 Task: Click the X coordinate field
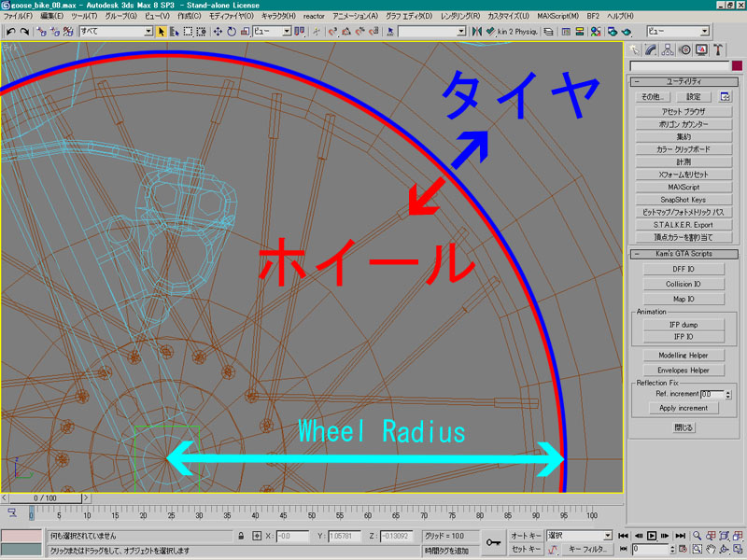click(292, 536)
